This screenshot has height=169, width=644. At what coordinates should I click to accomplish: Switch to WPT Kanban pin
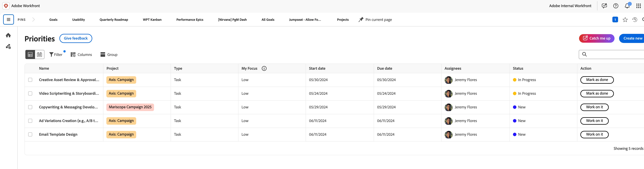(x=152, y=20)
